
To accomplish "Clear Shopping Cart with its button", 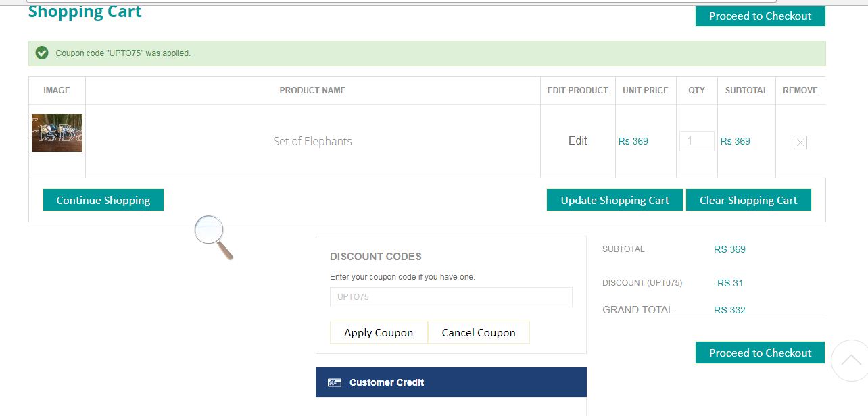I will click(748, 200).
